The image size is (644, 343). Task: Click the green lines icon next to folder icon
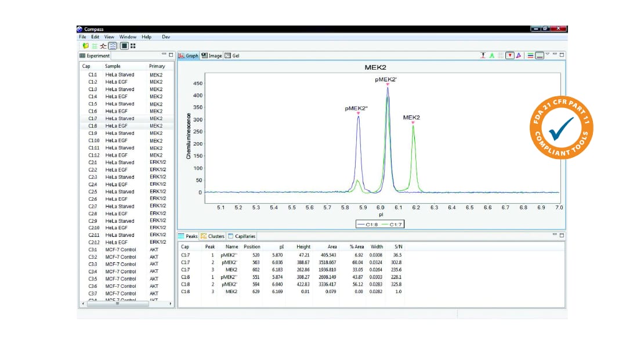(x=95, y=46)
